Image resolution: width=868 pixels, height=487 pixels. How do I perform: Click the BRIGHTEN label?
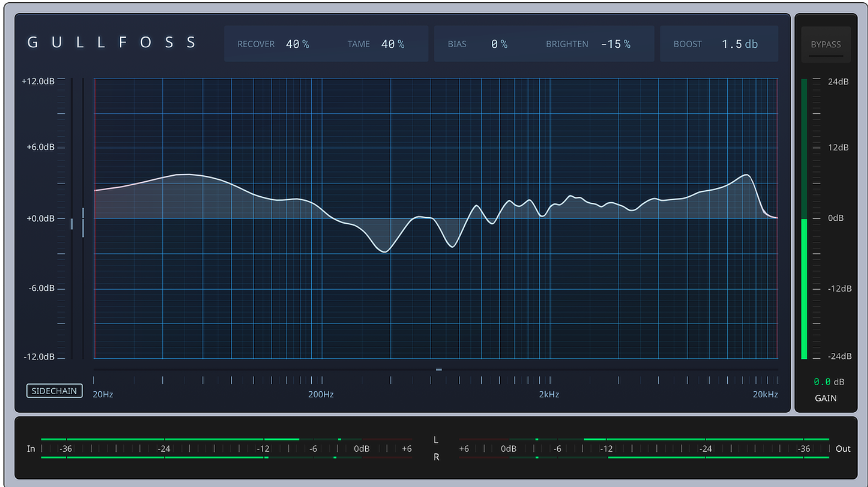pyautogui.click(x=567, y=44)
